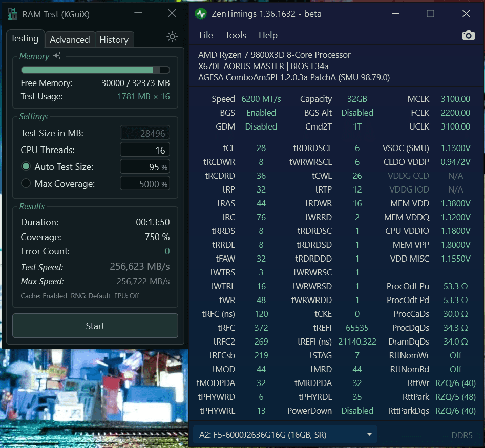Click the tCL value 28
Viewport: 485px width, 448px height.
coord(261,148)
